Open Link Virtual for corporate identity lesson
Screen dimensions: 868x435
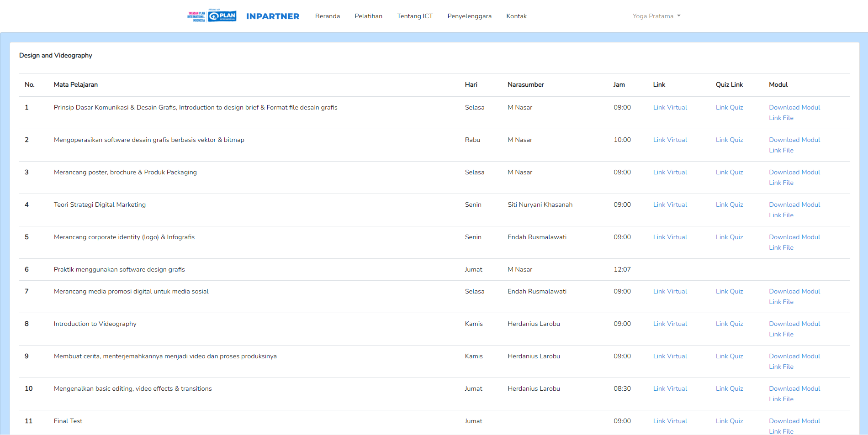670,237
